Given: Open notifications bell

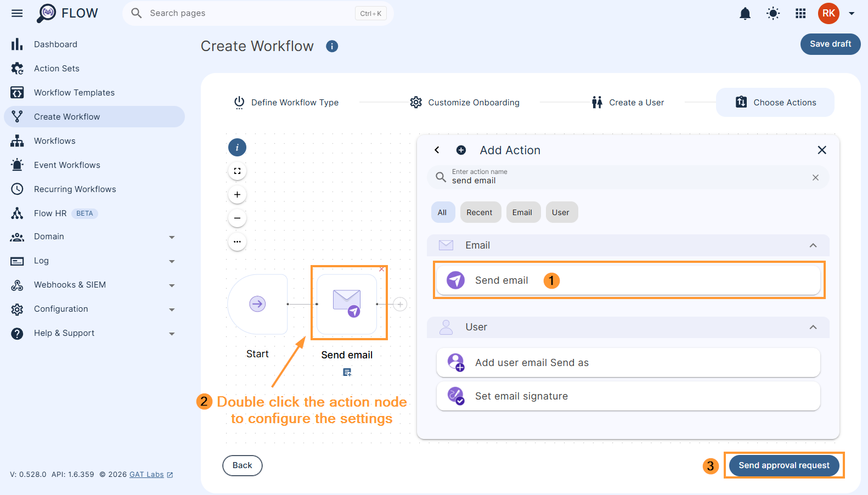Looking at the screenshot, I should [745, 13].
